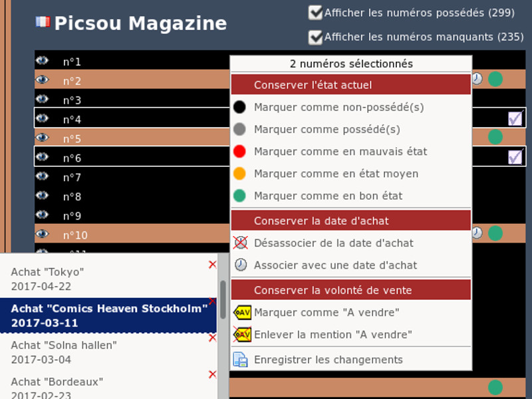Click the eye icon for issue n°1
The image size is (532, 399).
click(42, 61)
